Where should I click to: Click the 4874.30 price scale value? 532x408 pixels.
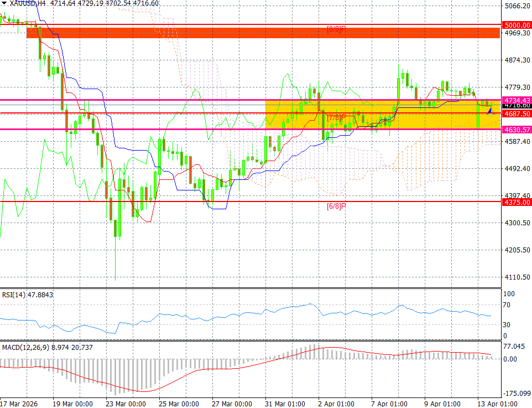518,60
